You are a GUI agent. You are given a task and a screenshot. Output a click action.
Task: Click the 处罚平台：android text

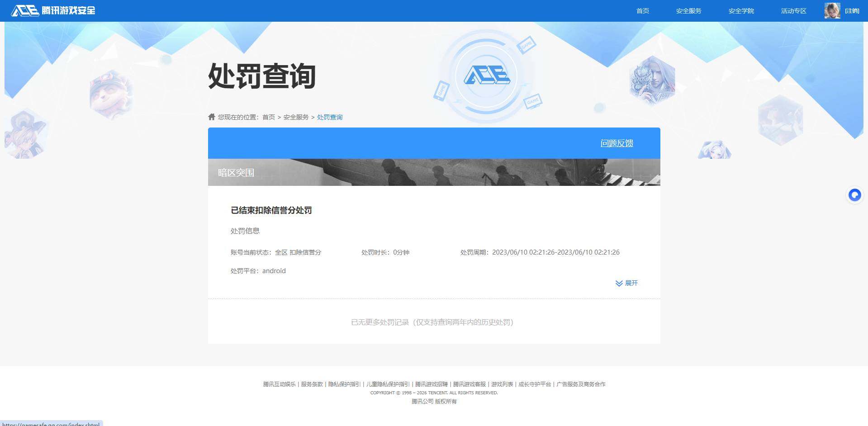[x=258, y=271]
